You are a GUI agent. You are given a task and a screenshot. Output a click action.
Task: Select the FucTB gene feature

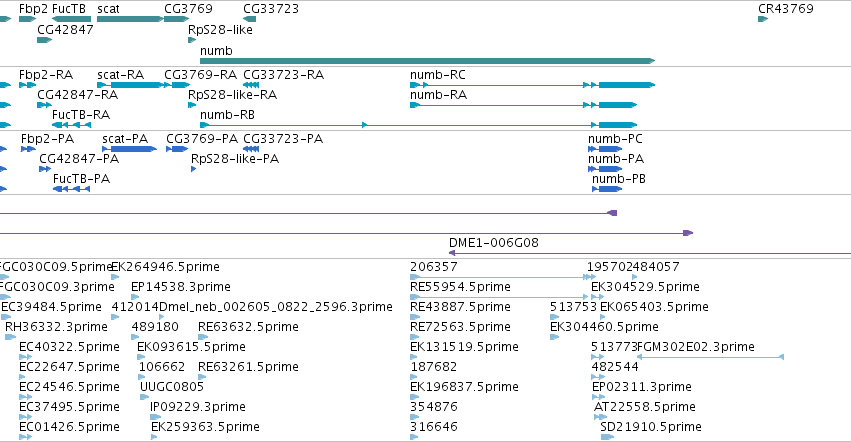pos(71,19)
